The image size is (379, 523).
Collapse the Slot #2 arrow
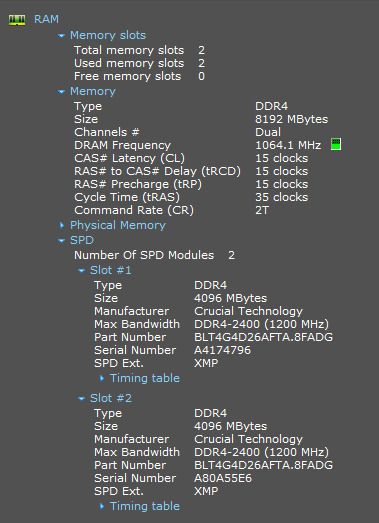click(81, 398)
